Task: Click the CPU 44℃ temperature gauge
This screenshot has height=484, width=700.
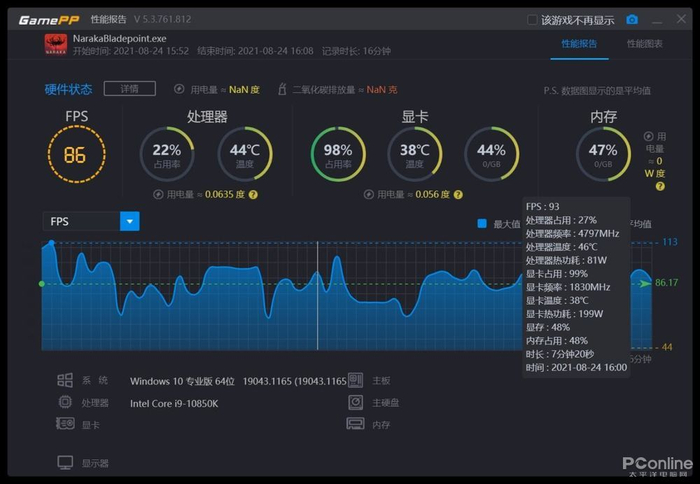Action: coord(245,154)
